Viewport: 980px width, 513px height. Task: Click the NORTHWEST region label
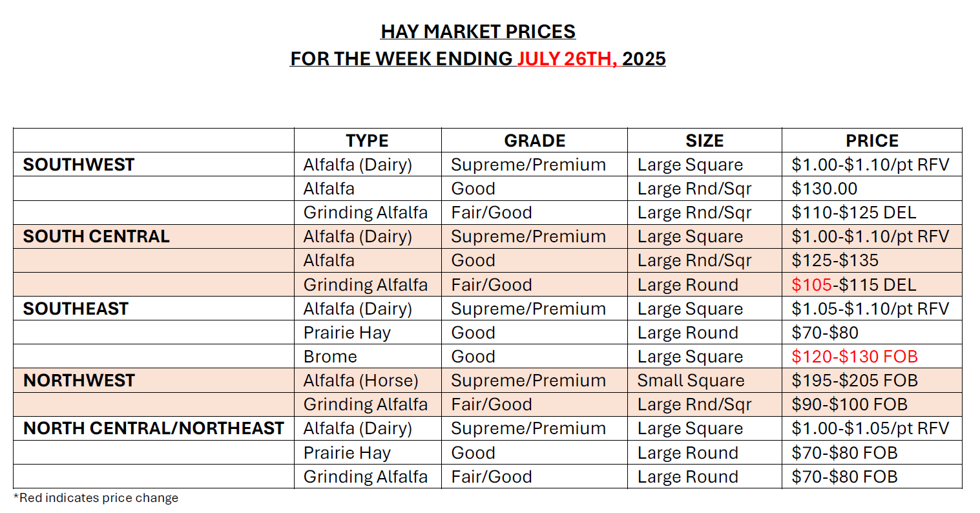[79, 381]
